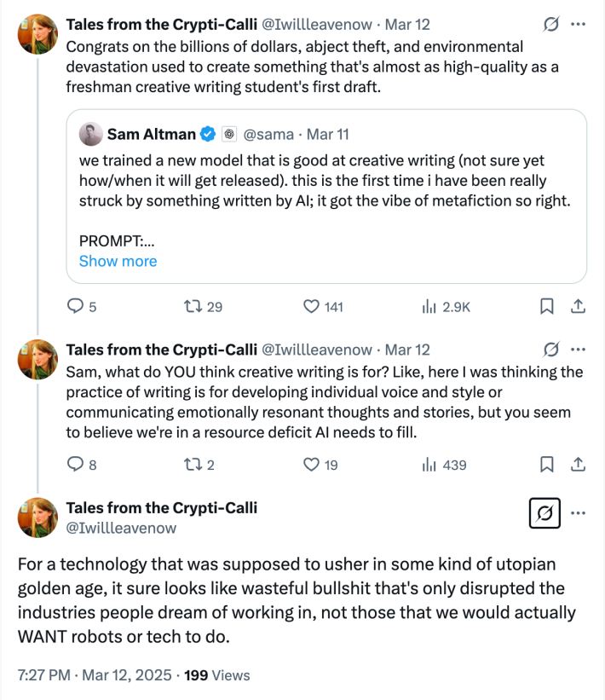Toggle like on the reply with 19 likes

tap(311, 464)
